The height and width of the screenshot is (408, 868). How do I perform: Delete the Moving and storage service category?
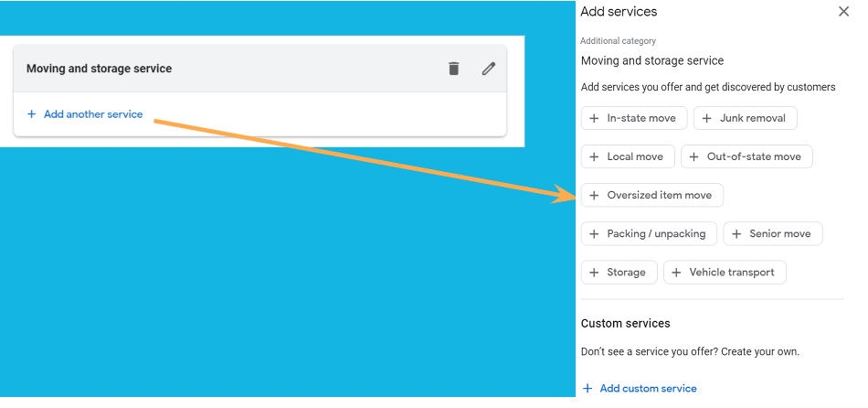pos(454,69)
